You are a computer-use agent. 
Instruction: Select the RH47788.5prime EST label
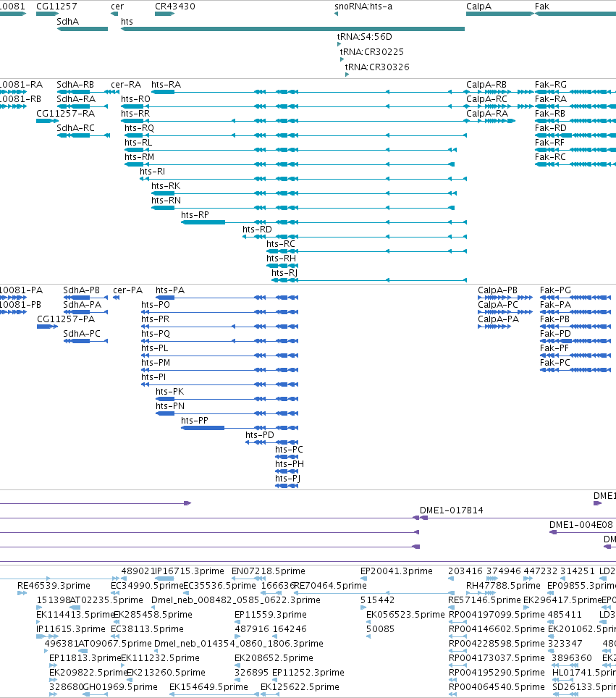point(503,585)
